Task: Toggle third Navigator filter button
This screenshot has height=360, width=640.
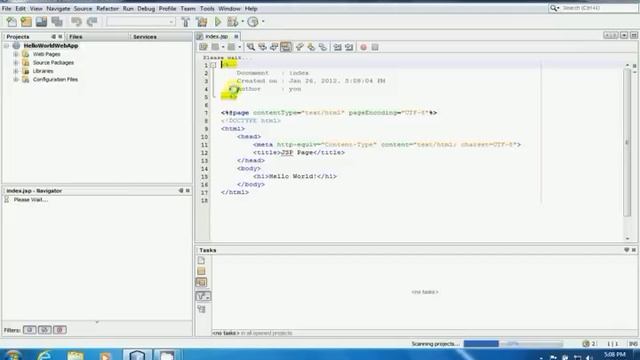Action: click(60, 330)
